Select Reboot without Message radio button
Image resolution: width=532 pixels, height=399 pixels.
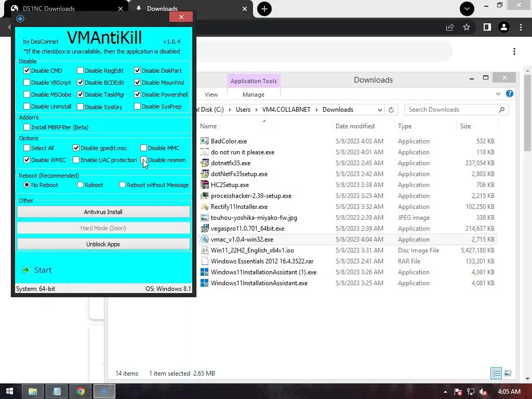click(122, 185)
